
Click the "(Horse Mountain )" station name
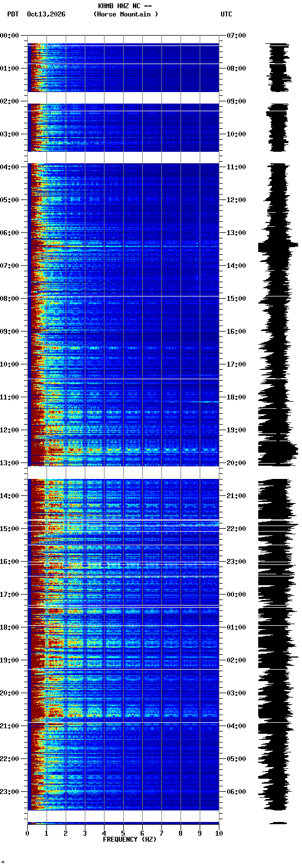click(x=126, y=14)
